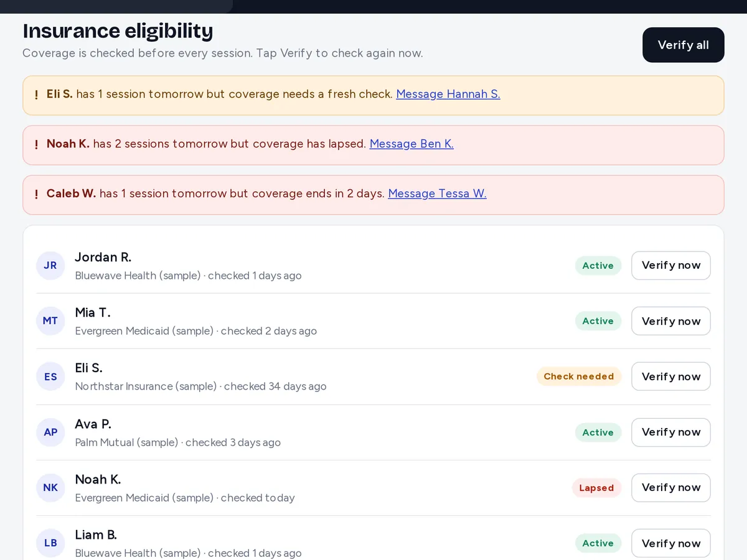Verify now for Ava P.
747x560 pixels.
click(671, 432)
